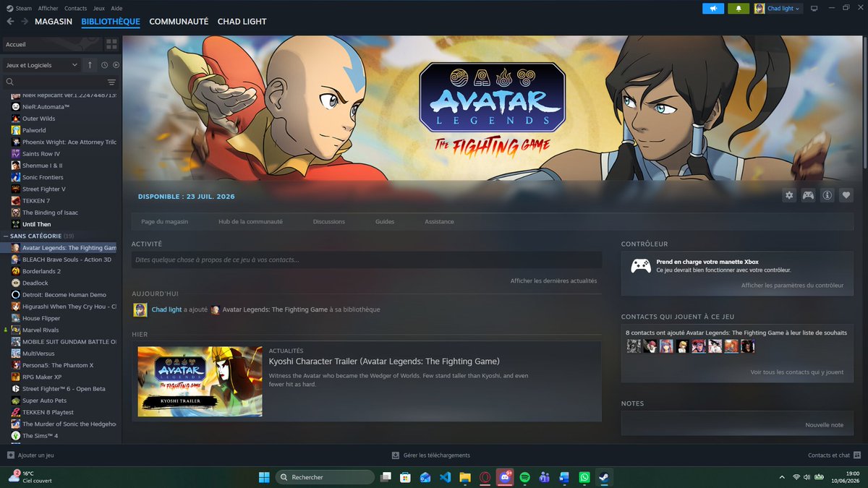Open Windows Start button
This screenshot has width=868, height=488.
click(264, 477)
